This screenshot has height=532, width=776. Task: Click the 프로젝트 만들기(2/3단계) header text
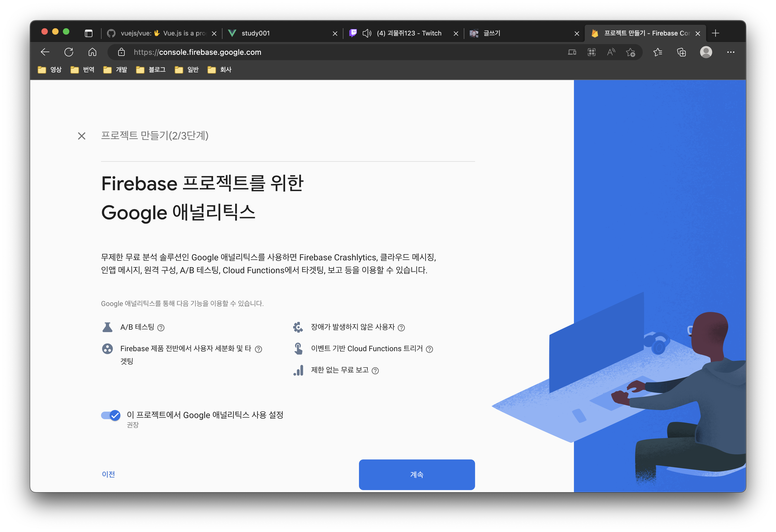tap(155, 136)
